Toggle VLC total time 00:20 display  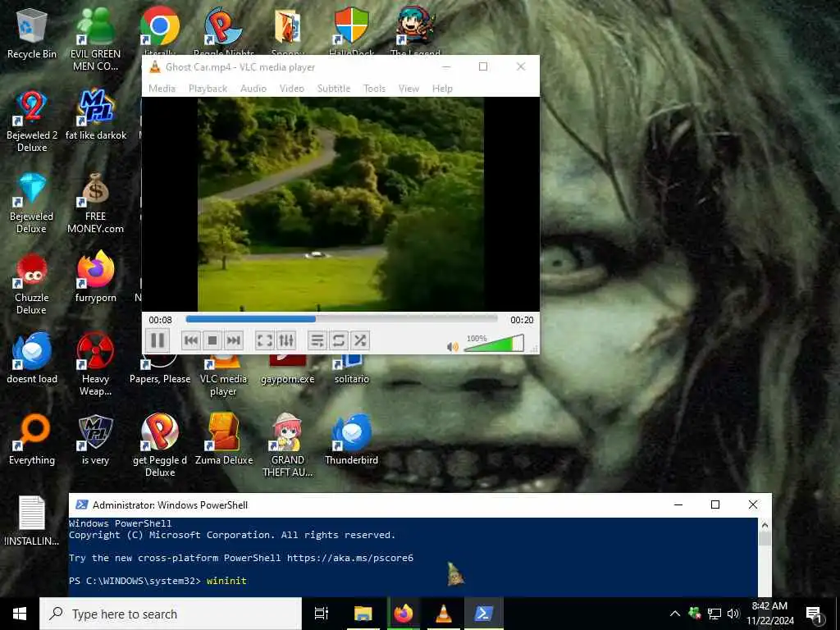[x=522, y=320]
